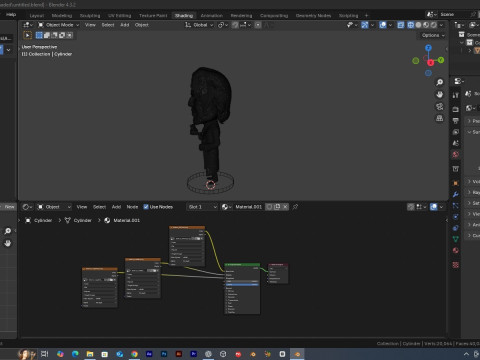This screenshot has height=360, width=480.
Task: Toggle viewport gizmos button
Action: [365, 25]
